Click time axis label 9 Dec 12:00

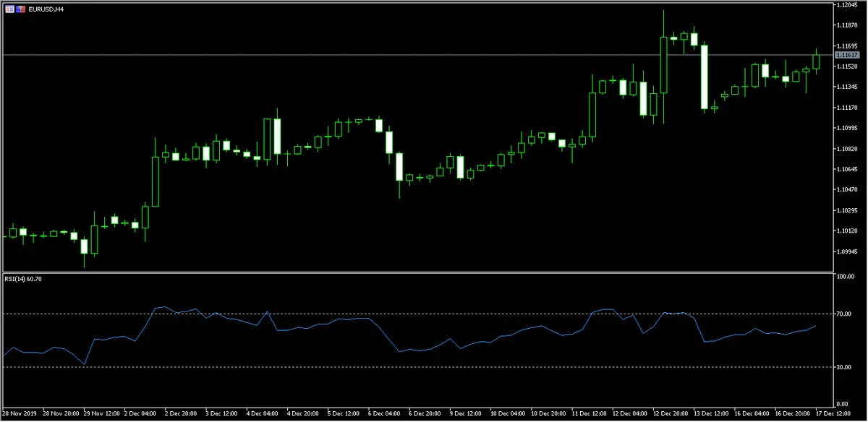click(x=466, y=414)
